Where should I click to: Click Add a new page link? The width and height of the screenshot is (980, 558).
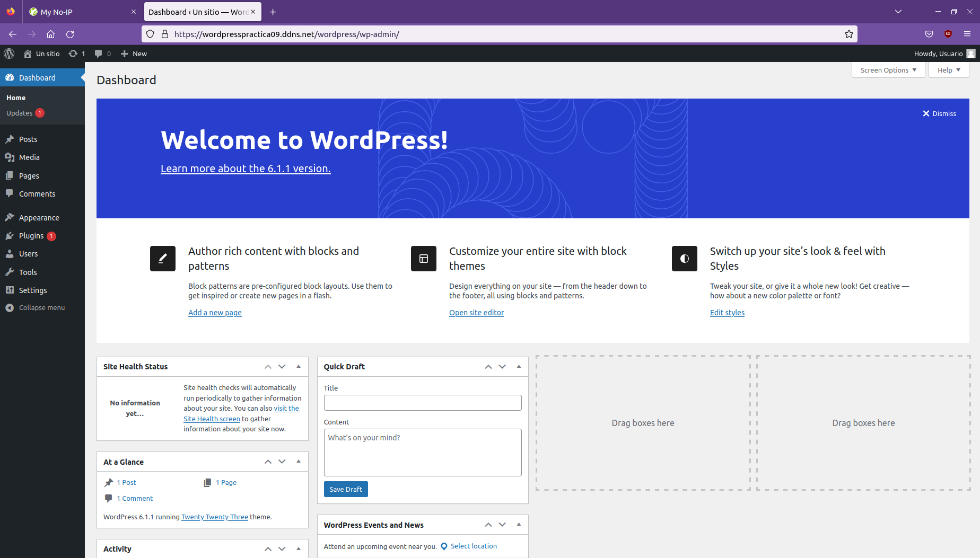point(215,313)
